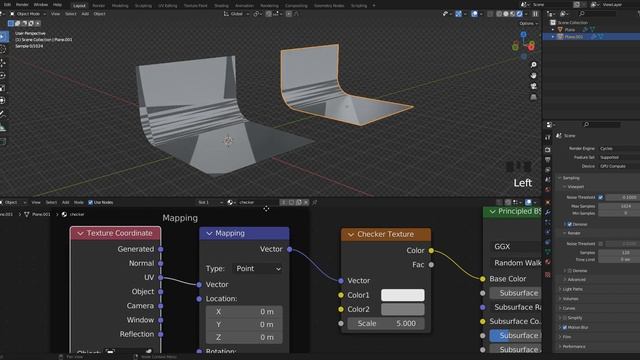Click the UV output socket on Texture Coordinate
Image resolution: width=640 pixels, height=360 pixels.
click(161, 278)
